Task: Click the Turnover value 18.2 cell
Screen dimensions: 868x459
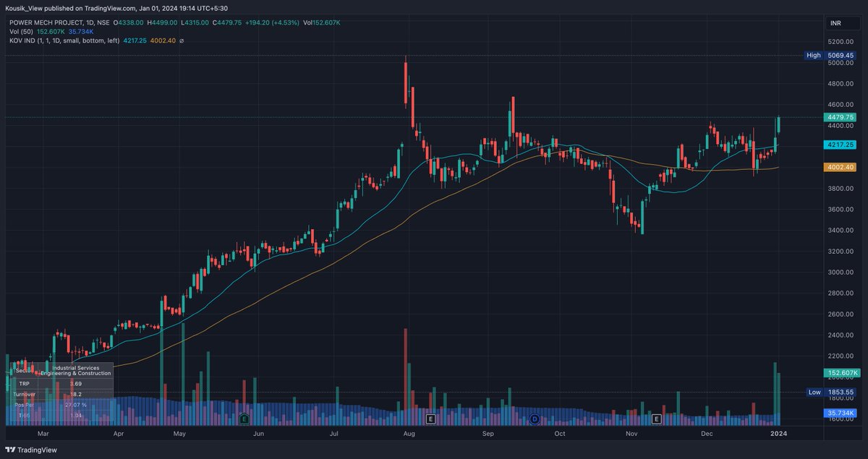Action: [x=76, y=394]
